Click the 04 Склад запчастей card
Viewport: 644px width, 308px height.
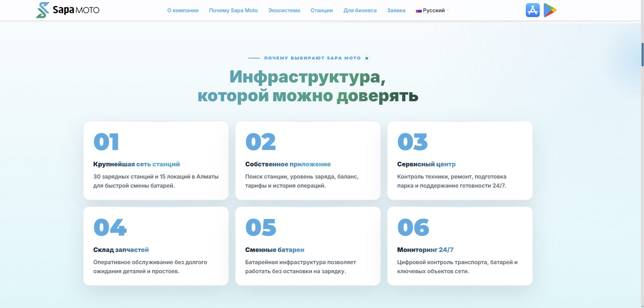(x=156, y=246)
